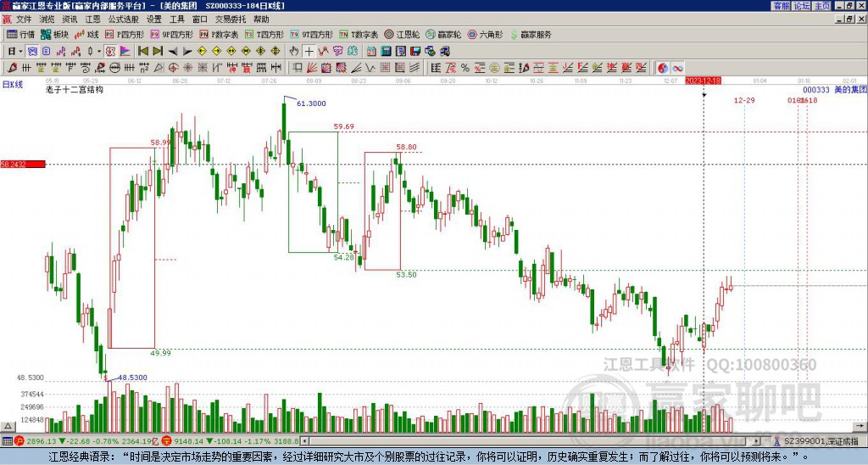Click the colorful flag icon

pyautogui.click(x=125, y=51)
